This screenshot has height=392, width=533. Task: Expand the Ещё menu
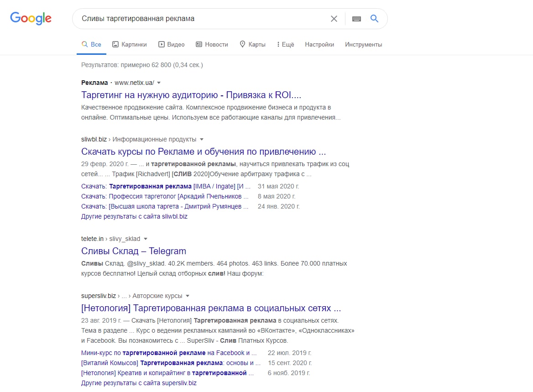click(x=285, y=45)
